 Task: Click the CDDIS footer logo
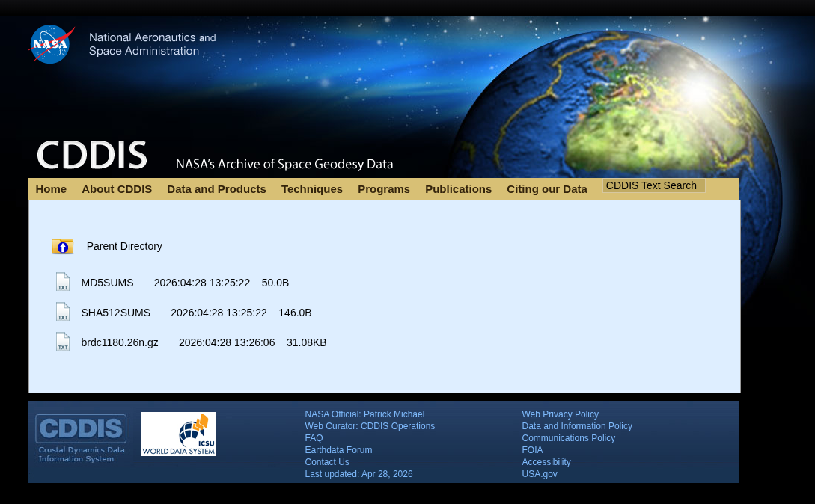pyautogui.click(x=81, y=428)
